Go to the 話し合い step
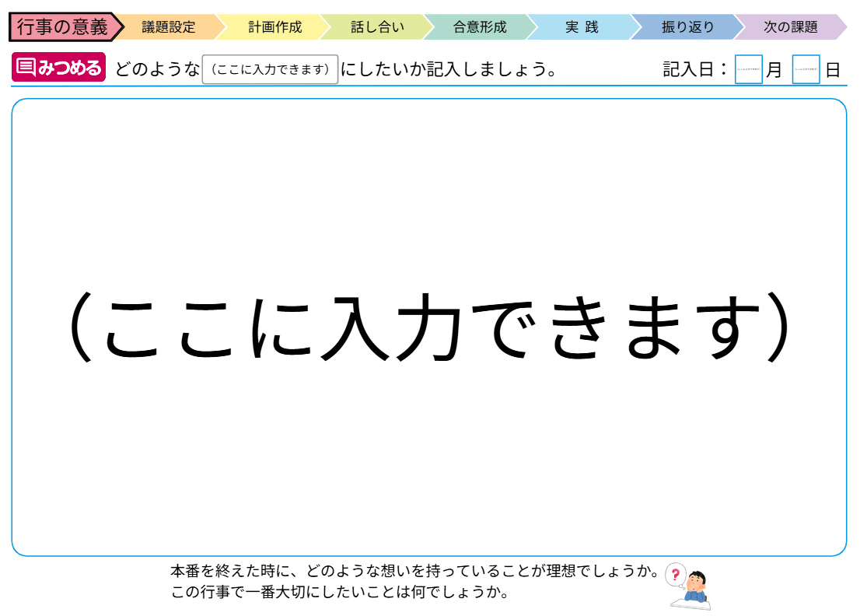Image resolution: width=860 pixels, height=616 pixels. [x=377, y=27]
